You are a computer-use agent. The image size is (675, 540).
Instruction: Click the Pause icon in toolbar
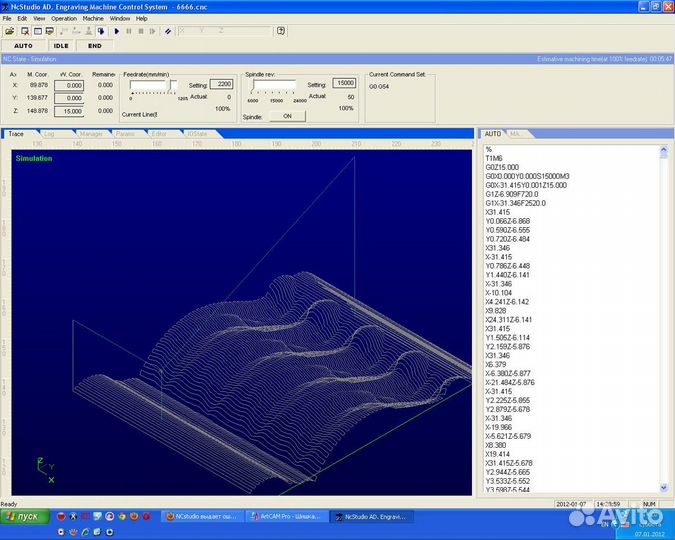point(128,31)
